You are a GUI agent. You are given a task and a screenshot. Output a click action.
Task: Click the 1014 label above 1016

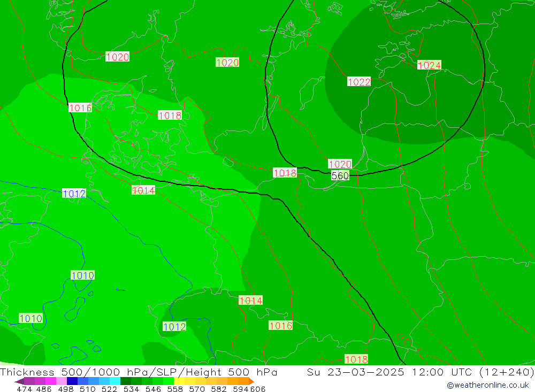pyautogui.click(x=250, y=301)
